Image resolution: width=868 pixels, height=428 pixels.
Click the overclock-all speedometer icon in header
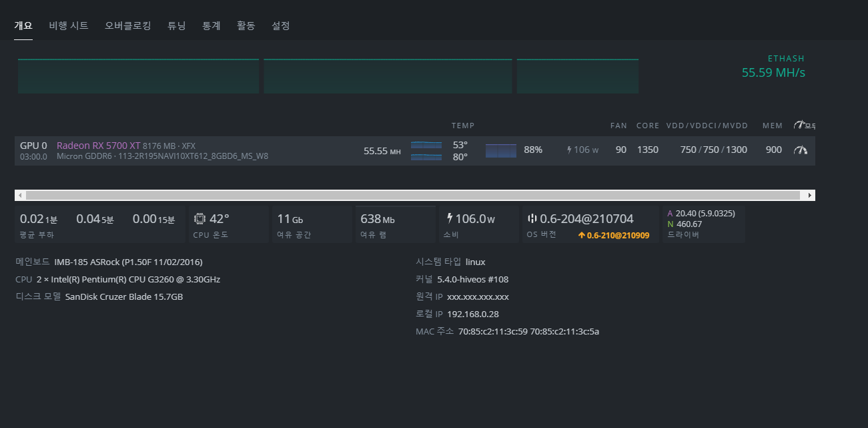(x=799, y=125)
